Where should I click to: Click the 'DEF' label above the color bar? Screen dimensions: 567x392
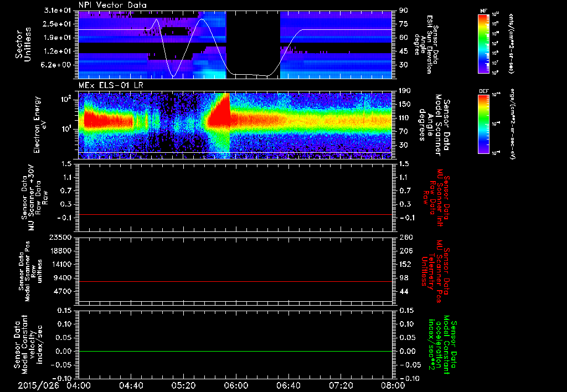tap(484, 91)
